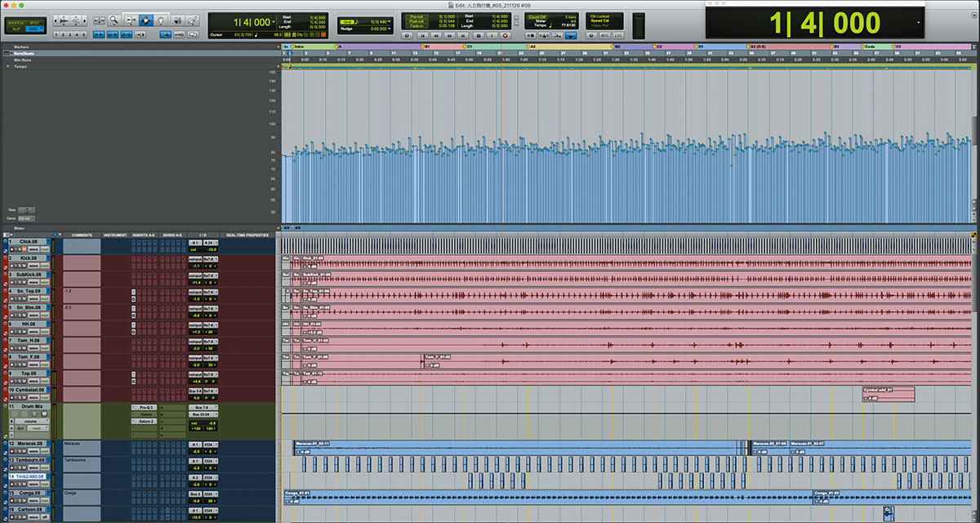Open Drum Mix output Bus 23-24 selector
This screenshot has height=523, width=980.
[203, 414]
